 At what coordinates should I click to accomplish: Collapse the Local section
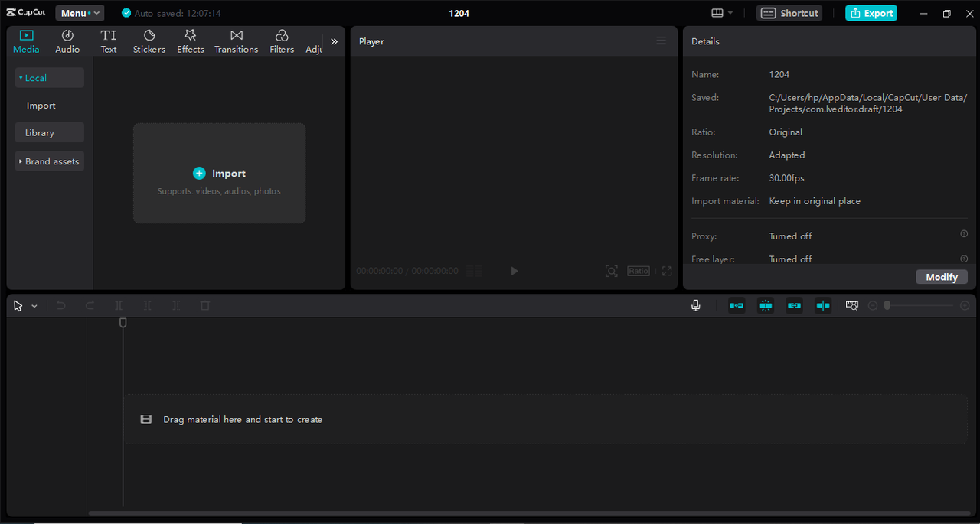click(50, 78)
